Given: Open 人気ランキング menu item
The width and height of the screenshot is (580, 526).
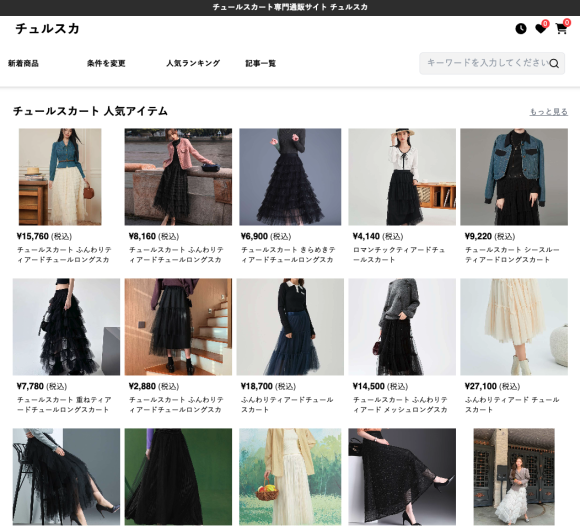Looking at the screenshot, I should [x=193, y=63].
